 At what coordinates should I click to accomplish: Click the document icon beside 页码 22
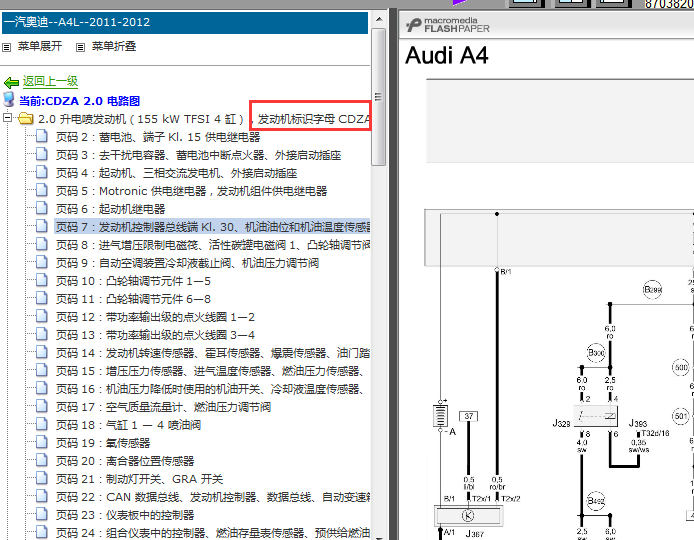[x=42, y=496]
